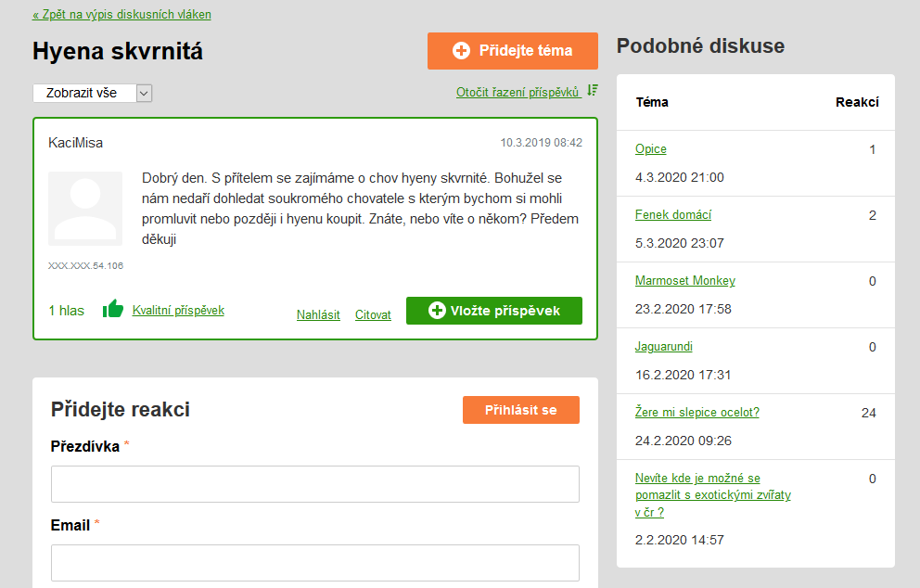920x588 pixels.
Task: Quote the post with 'Citovat'
Action: click(x=373, y=314)
